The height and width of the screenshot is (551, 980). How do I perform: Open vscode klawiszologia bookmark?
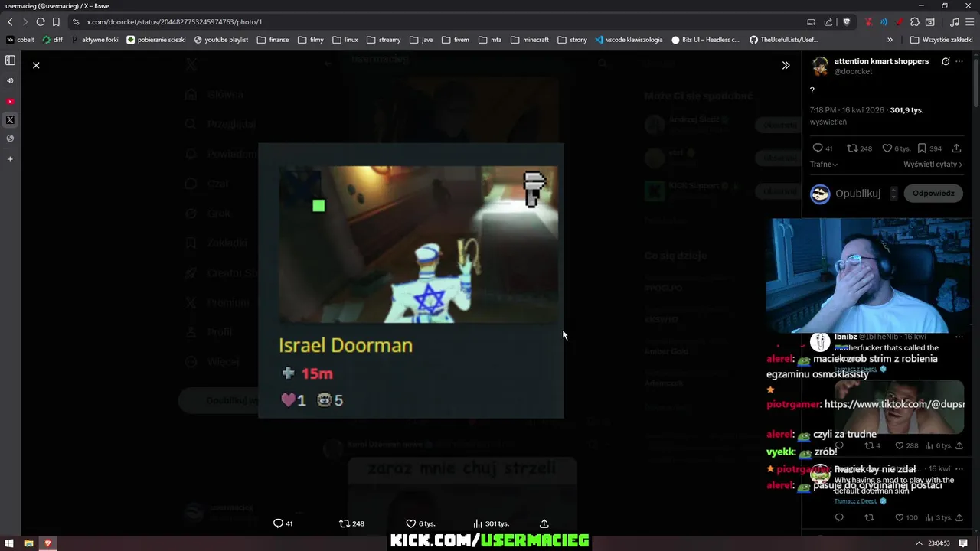tap(629, 40)
